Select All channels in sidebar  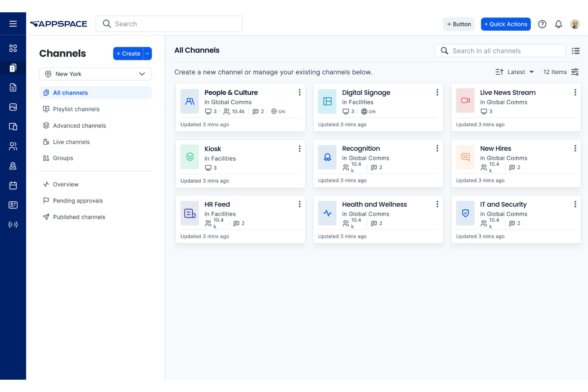coord(96,93)
